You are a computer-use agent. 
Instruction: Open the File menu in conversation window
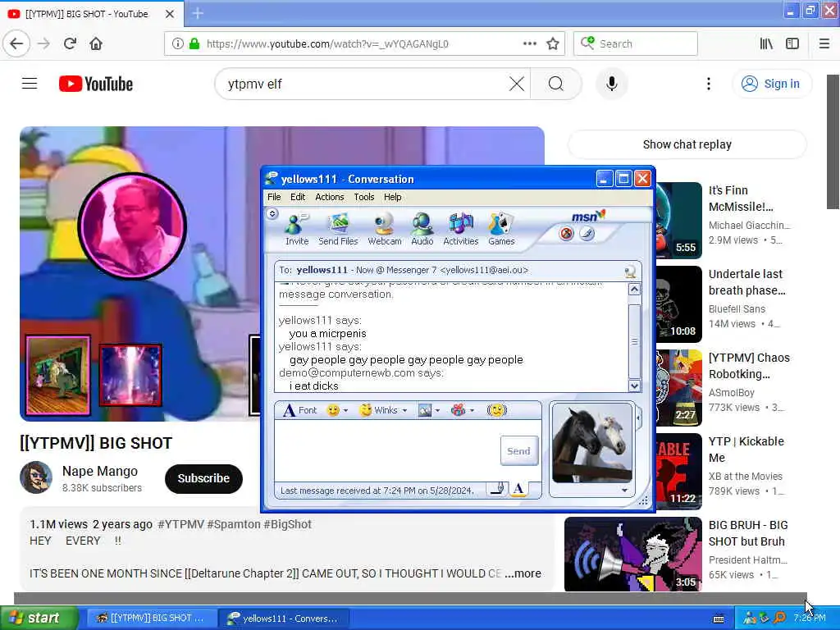(x=274, y=197)
